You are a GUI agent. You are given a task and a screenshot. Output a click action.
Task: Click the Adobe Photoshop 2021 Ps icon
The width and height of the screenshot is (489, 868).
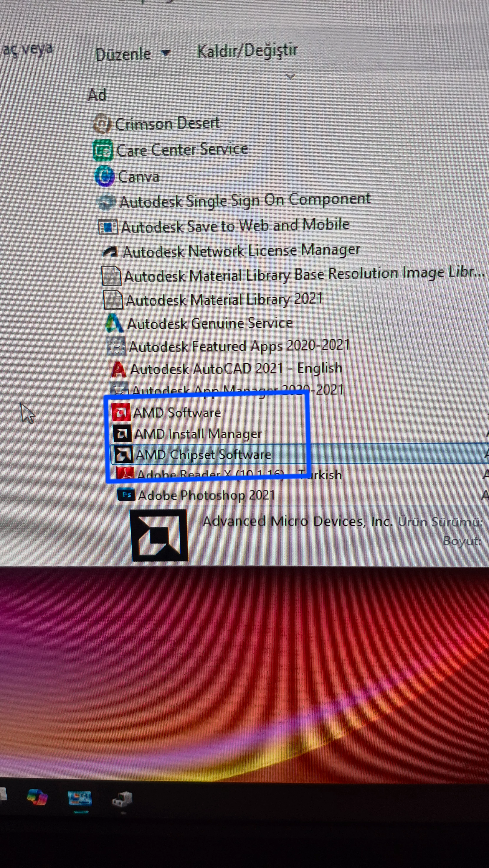(126, 495)
